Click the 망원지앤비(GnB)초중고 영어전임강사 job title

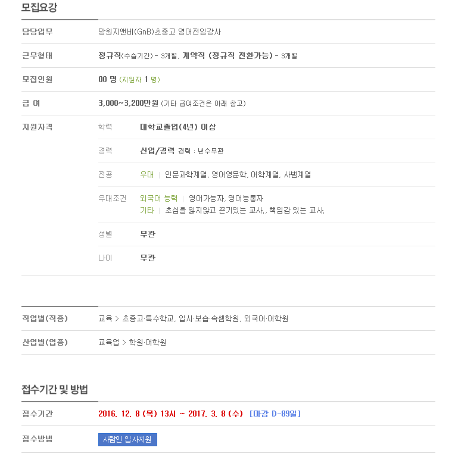160,32
